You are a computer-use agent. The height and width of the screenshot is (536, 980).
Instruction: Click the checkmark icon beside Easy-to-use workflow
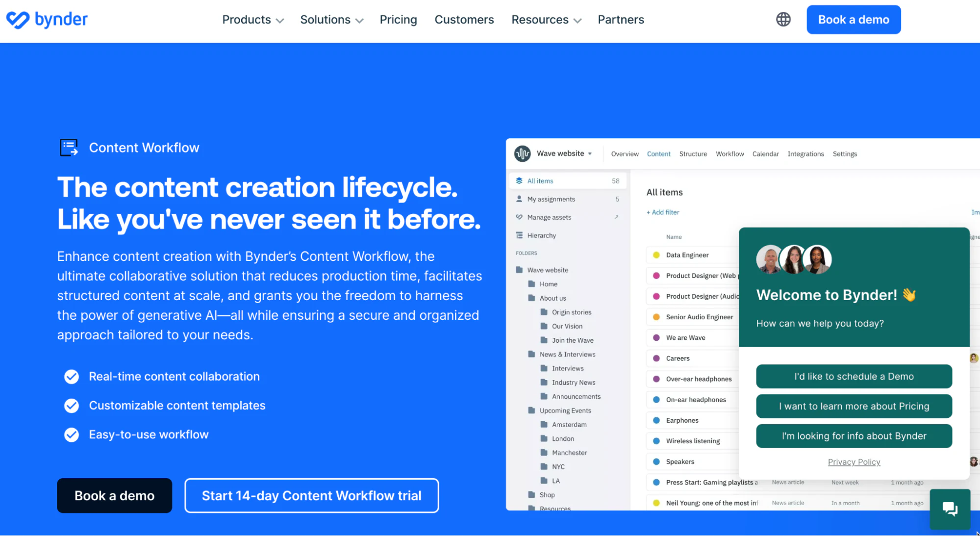pyautogui.click(x=72, y=434)
